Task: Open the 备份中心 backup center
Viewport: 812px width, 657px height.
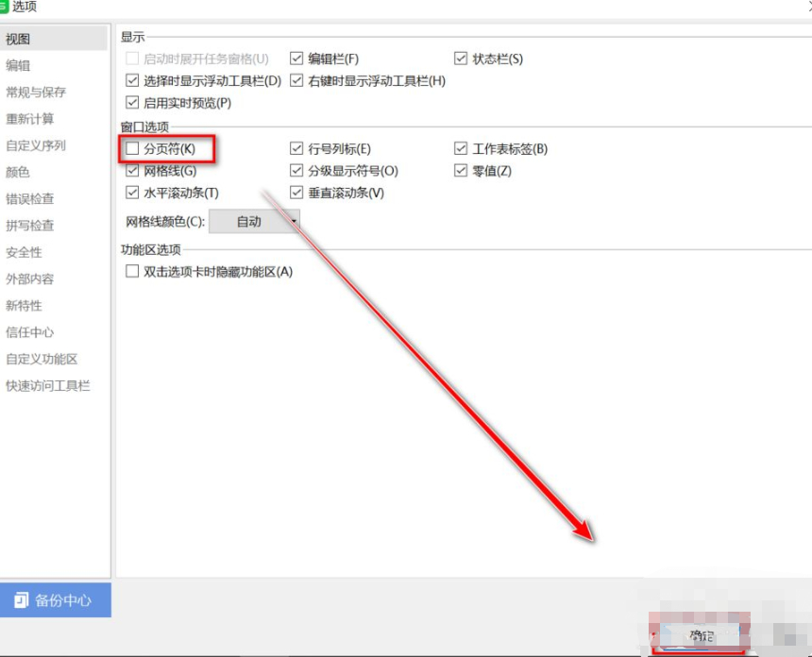Action: 56,600
